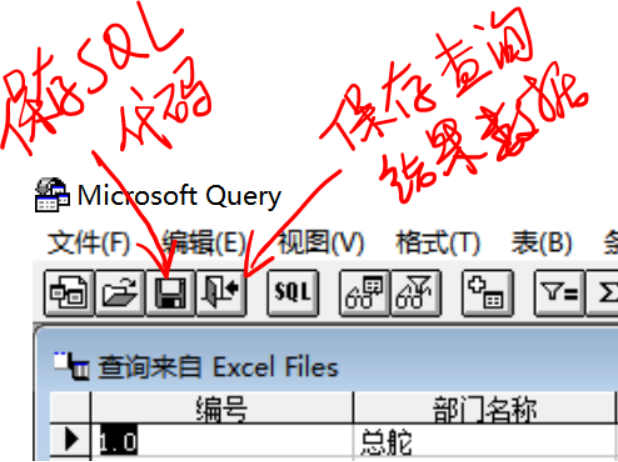The image size is (618, 462).
Task: Apply the Criteria Equals funnel icon
Action: pos(559,293)
